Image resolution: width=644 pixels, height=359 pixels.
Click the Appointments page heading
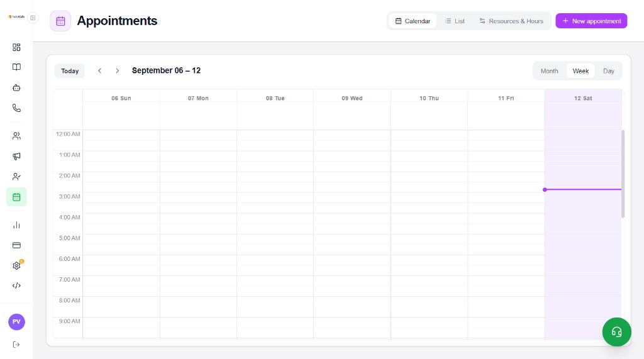(x=117, y=21)
